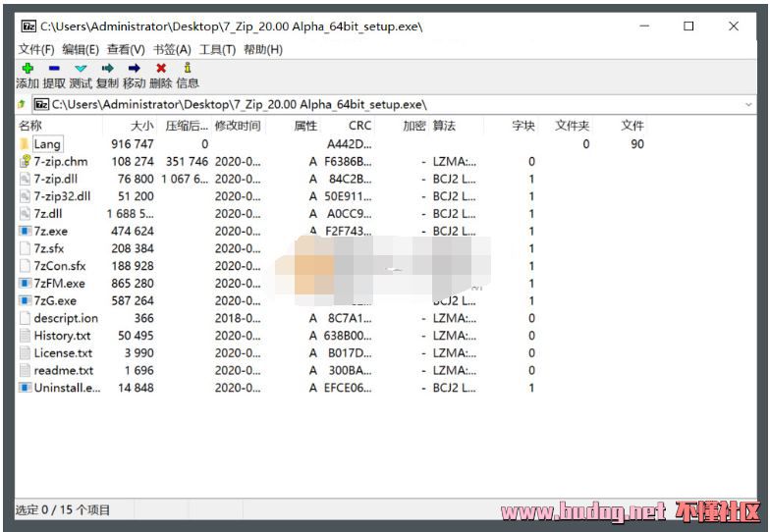
Task: Click the Move (移动) toolbar icon
Action: [134, 69]
